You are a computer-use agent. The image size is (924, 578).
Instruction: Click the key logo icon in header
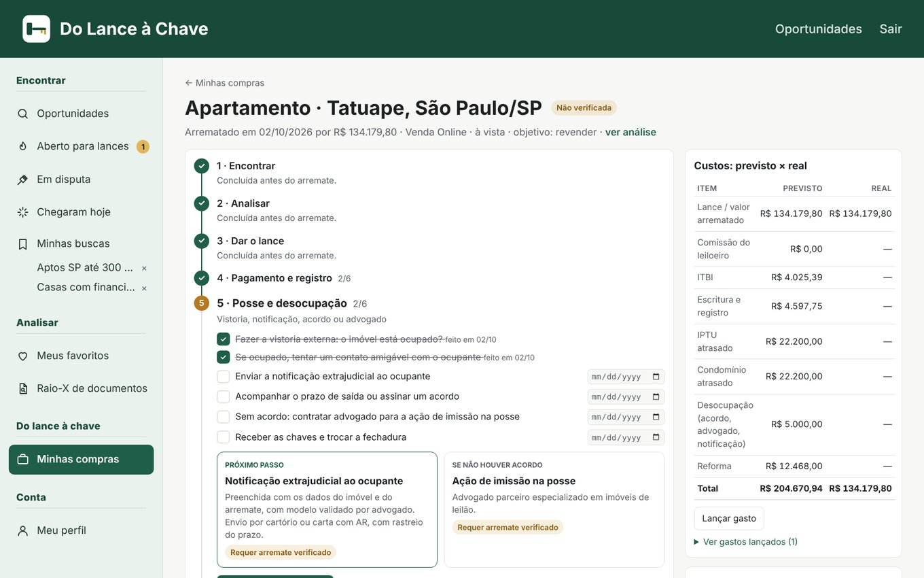[36, 29]
